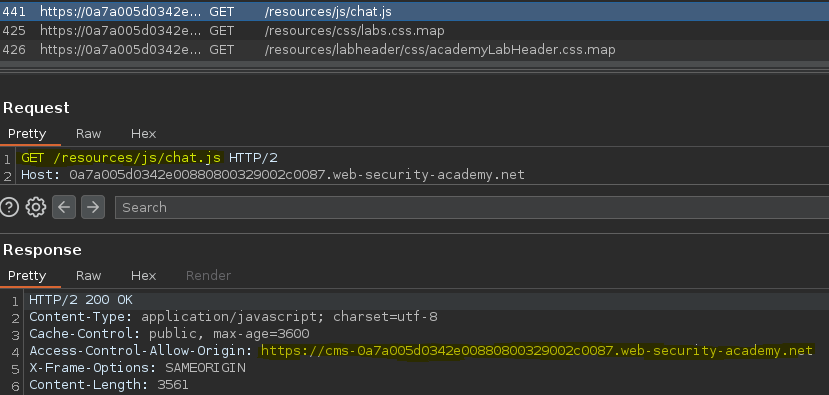Switch to Request Hex tab
The height and width of the screenshot is (395, 829).
pos(143,134)
